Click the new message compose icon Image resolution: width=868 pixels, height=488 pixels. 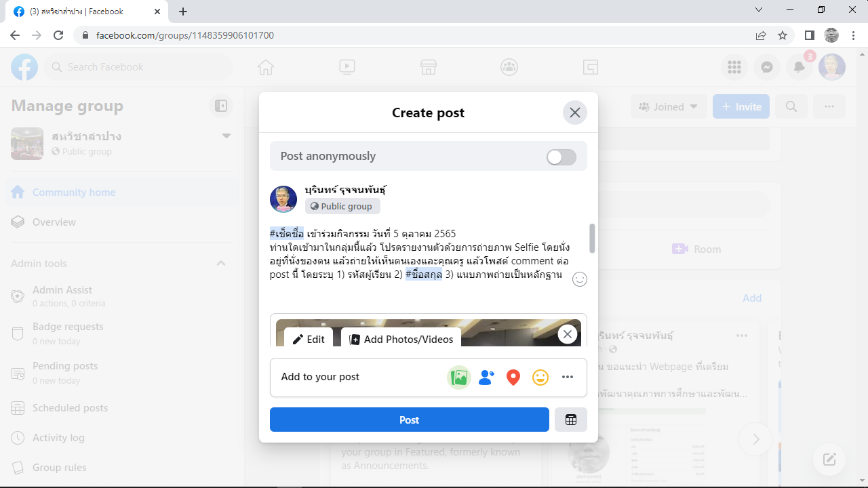click(829, 459)
